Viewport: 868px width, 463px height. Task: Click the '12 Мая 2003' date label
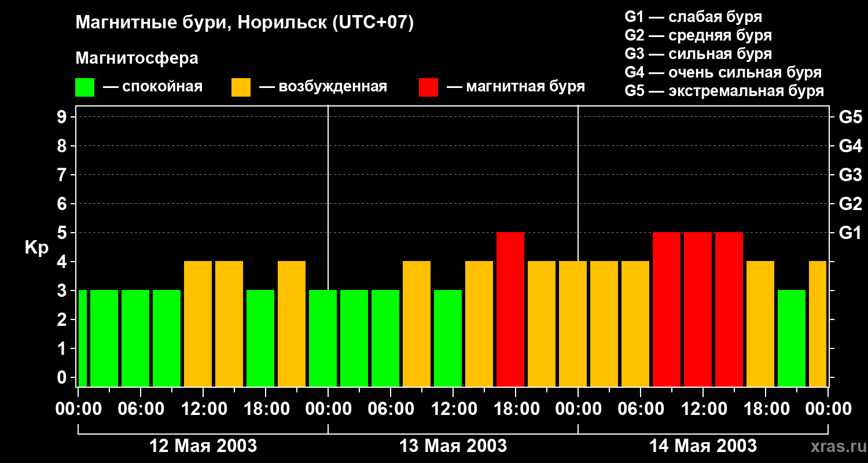coord(203,446)
